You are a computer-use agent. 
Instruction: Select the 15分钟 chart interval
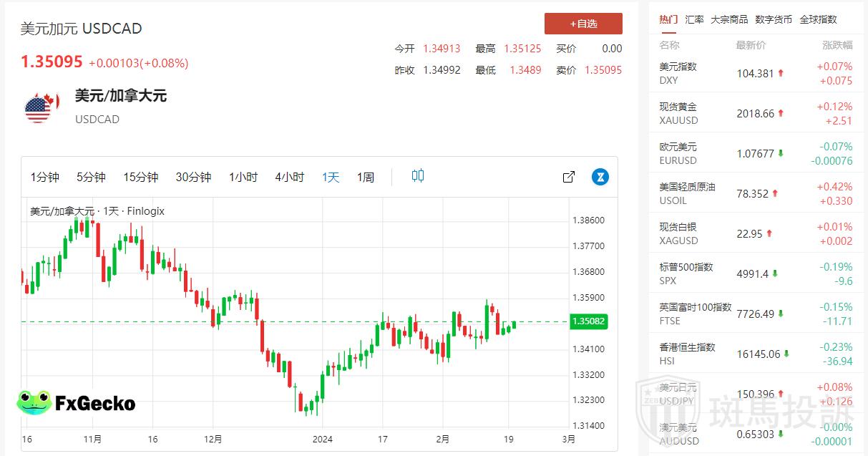(x=140, y=177)
